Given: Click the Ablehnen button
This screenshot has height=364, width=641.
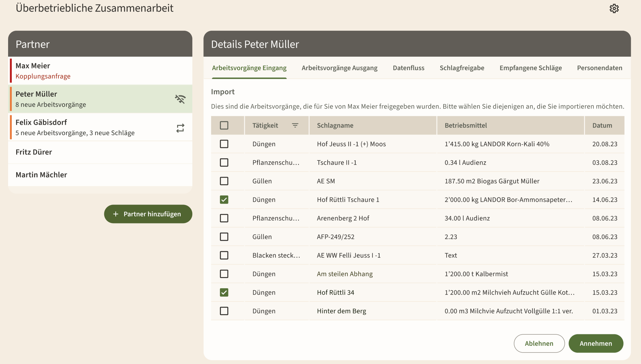Looking at the screenshot, I should 539,343.
